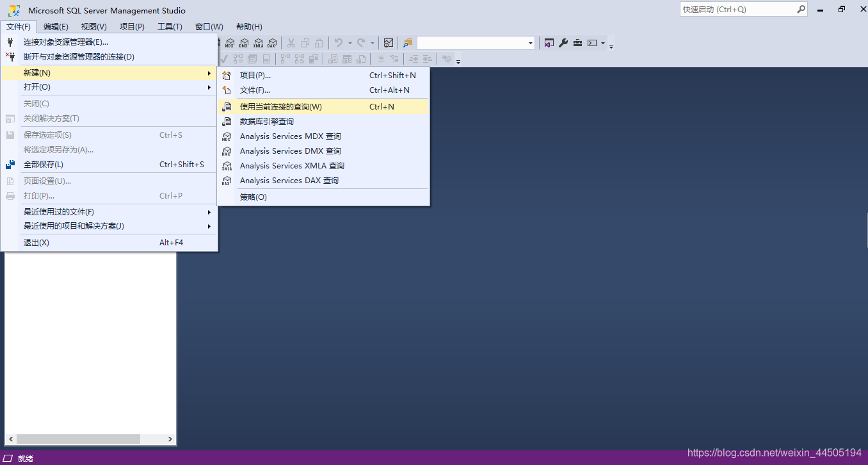Click the decrease indent toolbar icon
Screen dimensions: 868x465
414,59
